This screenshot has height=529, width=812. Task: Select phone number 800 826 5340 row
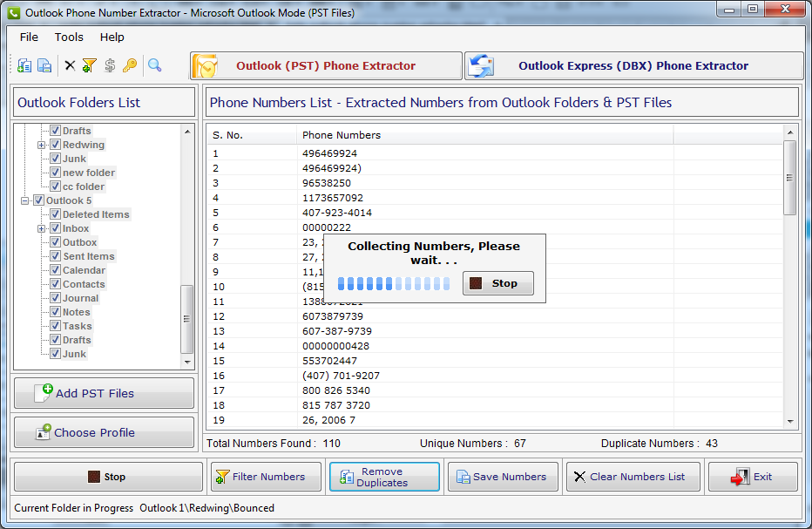[495, 390]
